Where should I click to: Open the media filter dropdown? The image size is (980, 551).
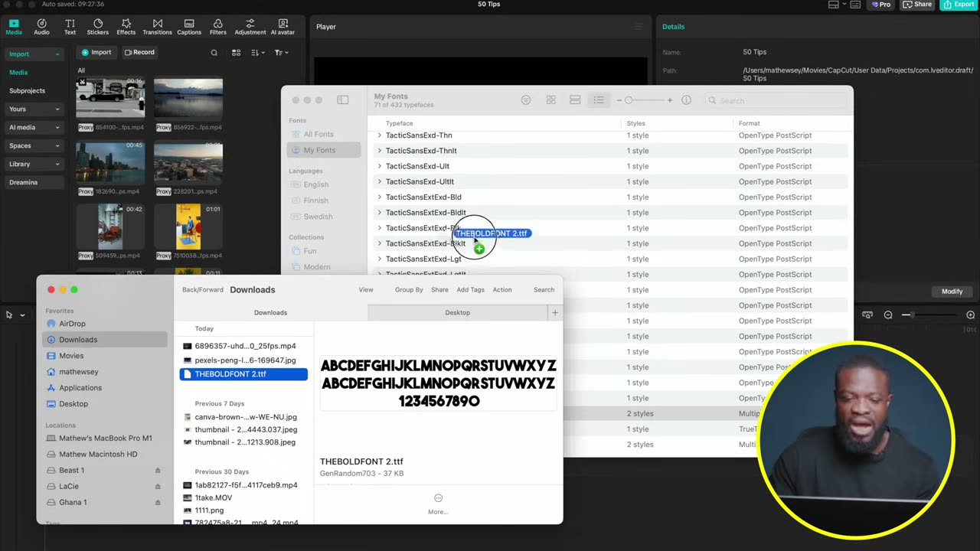point(281,53)
